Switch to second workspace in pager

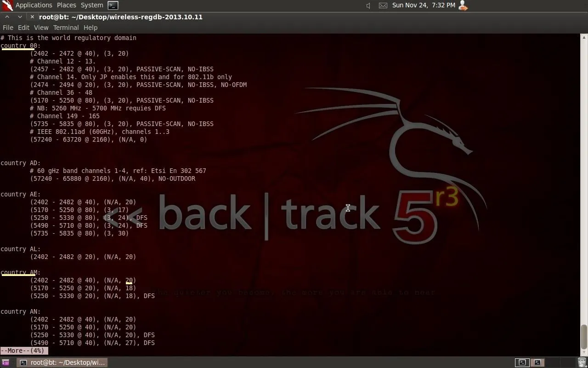point(537,362)
